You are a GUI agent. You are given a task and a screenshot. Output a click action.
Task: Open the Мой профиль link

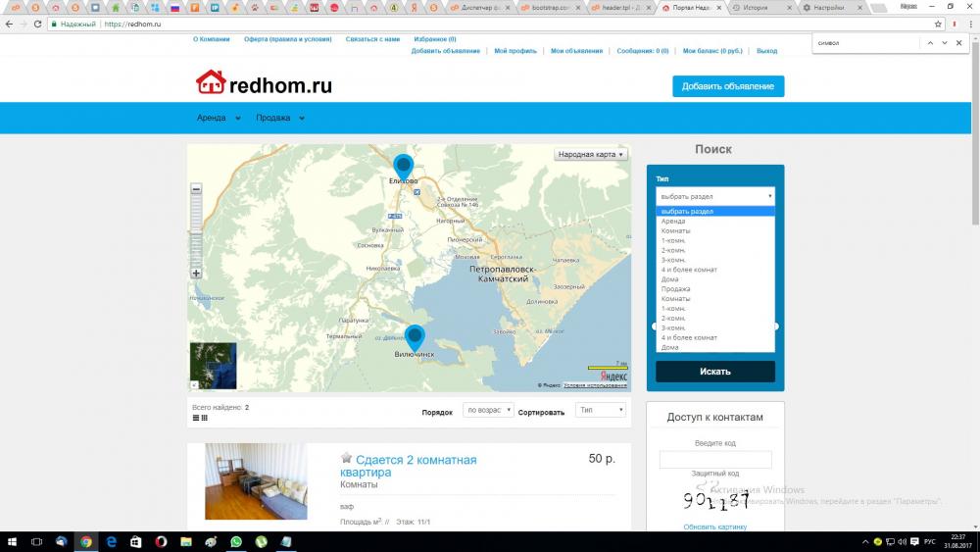tap(515, 51)
